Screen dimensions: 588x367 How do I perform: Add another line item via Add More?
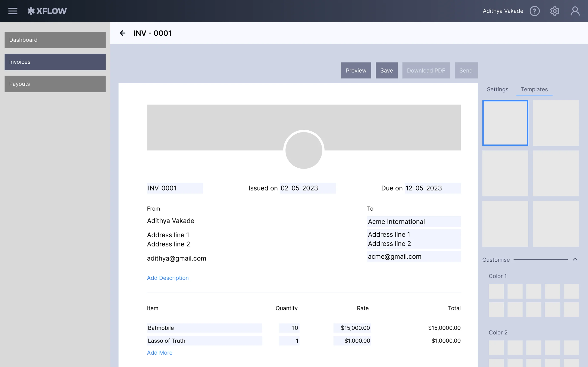[x=160, y=352]
